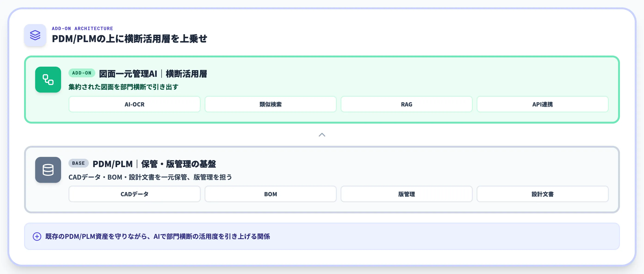The height and width of the screenshot is (274, 644).
Task: Toggle the BASE badge
Action: coord(78,163)
